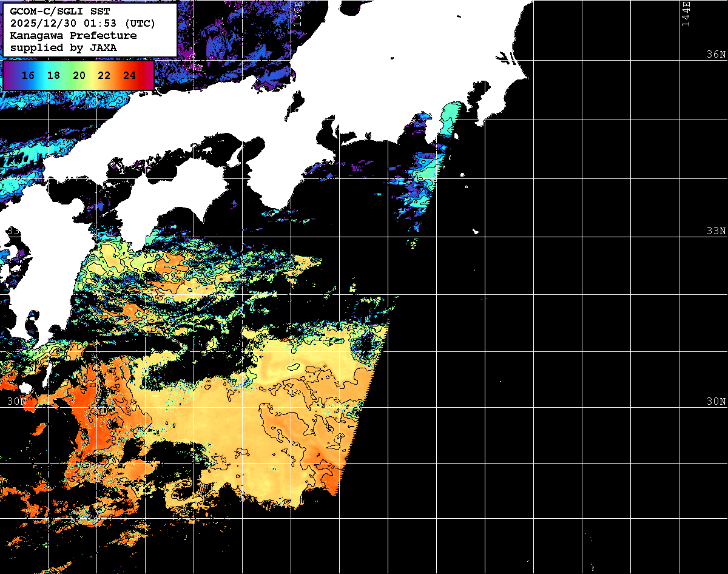Click the 33N latitude label on right edge
Image resolution: width=728 pixels, height=574 pixels.
coord(716,231)
